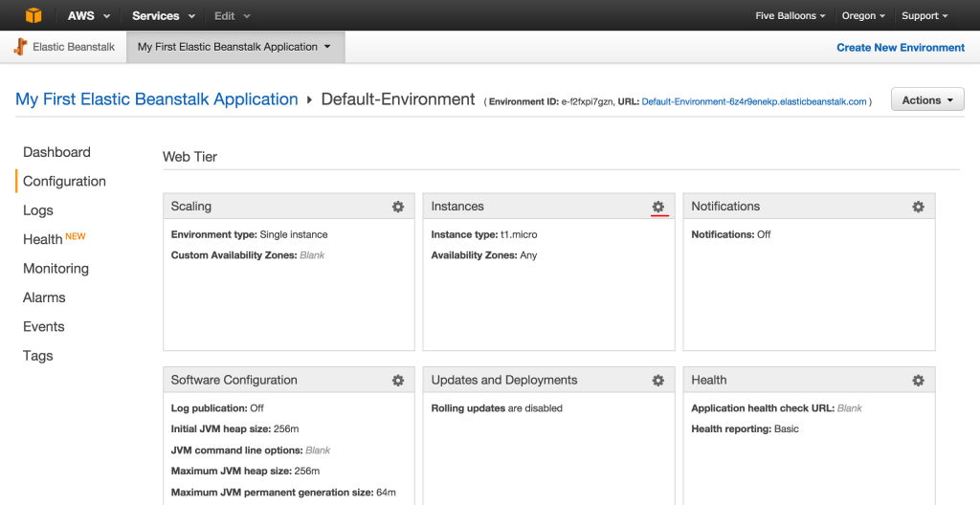Viewport: 980px width, 505px height.
Task: Click Elastic Beanstalk home label
Action: point(74,47)
